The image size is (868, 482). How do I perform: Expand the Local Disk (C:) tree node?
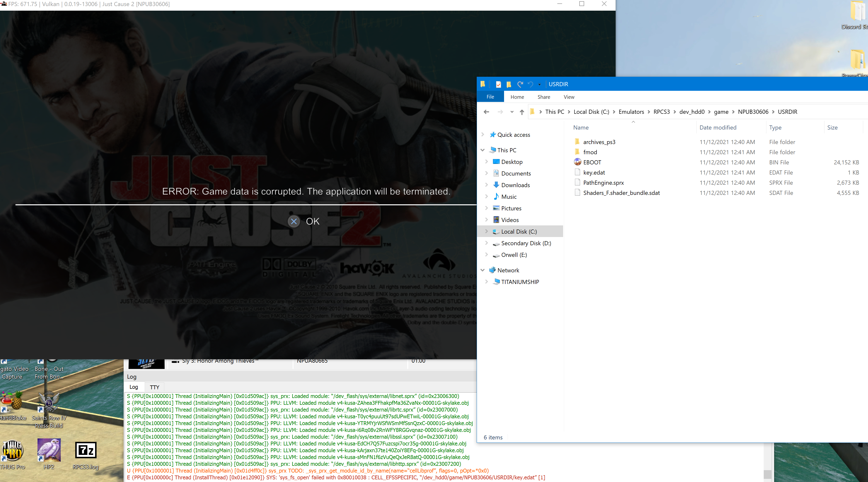[486, 232]
